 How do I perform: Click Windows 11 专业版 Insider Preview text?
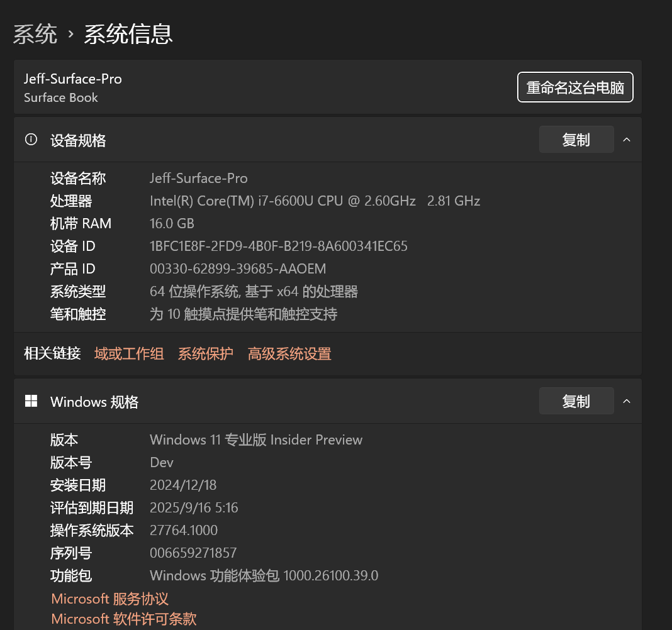tap(256, 440)
